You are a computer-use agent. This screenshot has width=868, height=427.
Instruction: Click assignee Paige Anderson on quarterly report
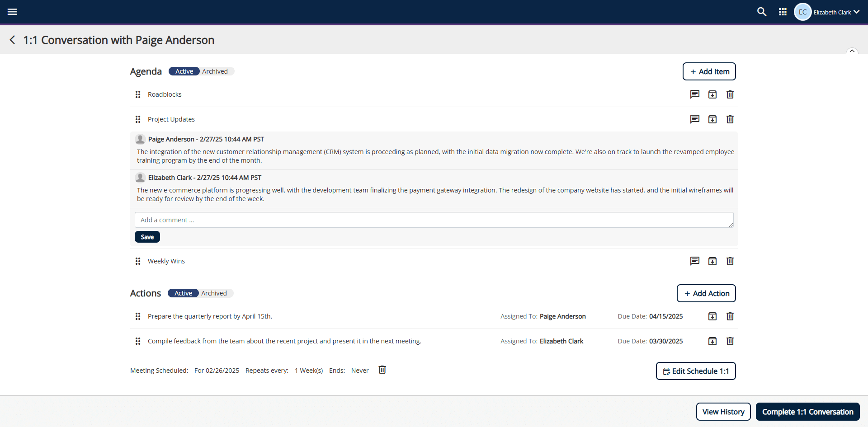coord(563,316)
